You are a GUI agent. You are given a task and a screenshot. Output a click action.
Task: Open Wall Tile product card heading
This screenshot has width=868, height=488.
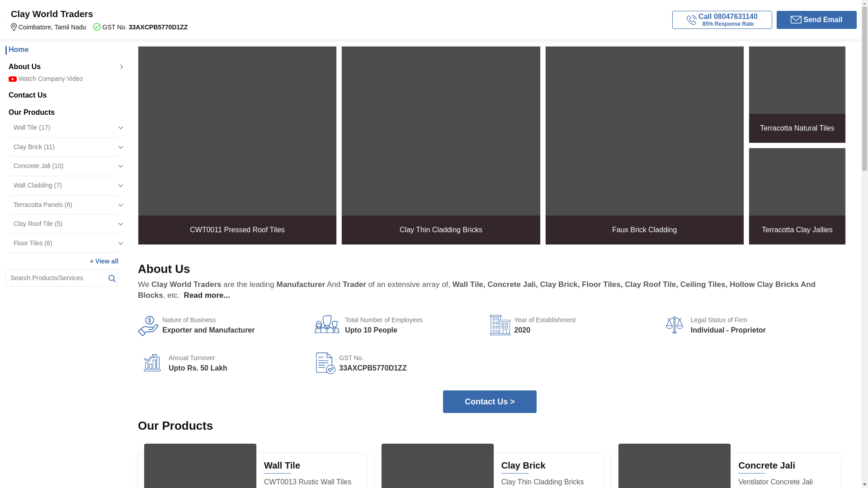coord(282,465)
